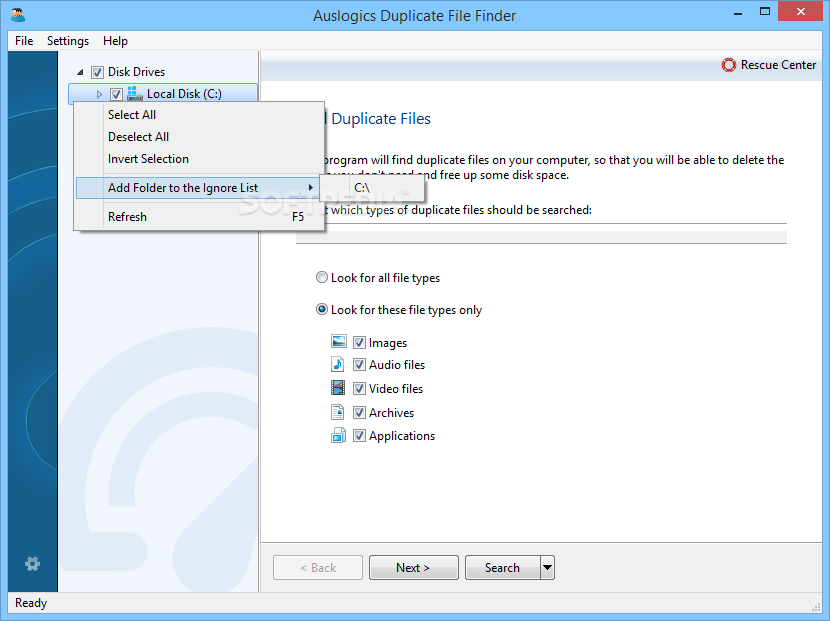Viewport: 830px width, 621px height.
Task: Close the Duplicate File Finder window
Action: coord(800,12)
